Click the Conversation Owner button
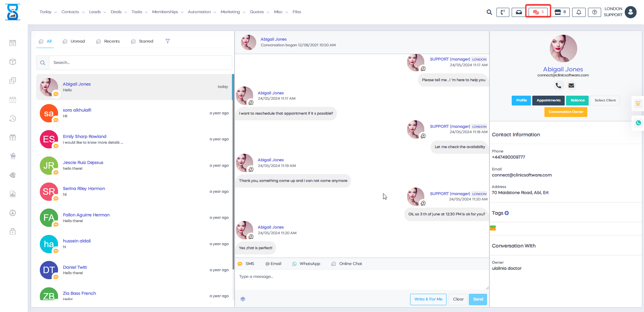Image resolution: width=644 pixels, height=312 pixels. coord(565,112)
